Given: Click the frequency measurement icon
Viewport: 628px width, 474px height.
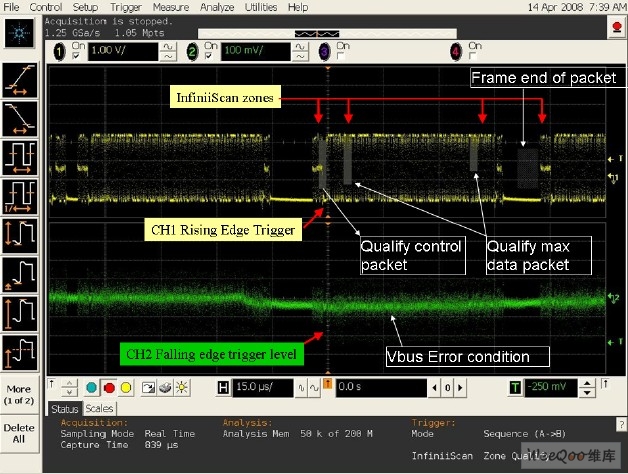Looking at the screenshot, I should tap(20, 197).
